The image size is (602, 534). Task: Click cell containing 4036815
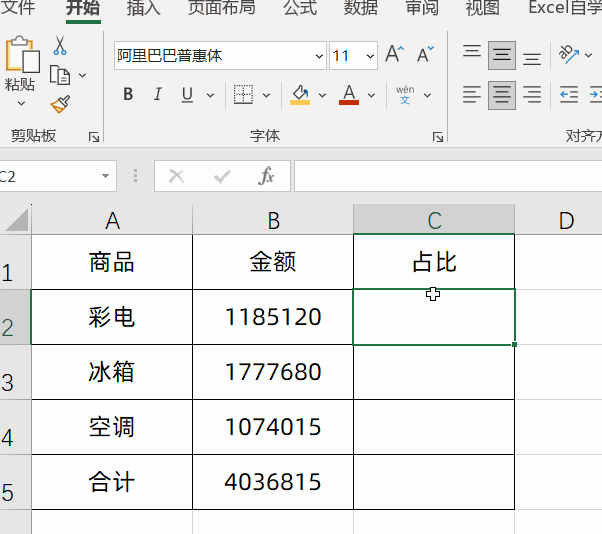coord(273,482)
